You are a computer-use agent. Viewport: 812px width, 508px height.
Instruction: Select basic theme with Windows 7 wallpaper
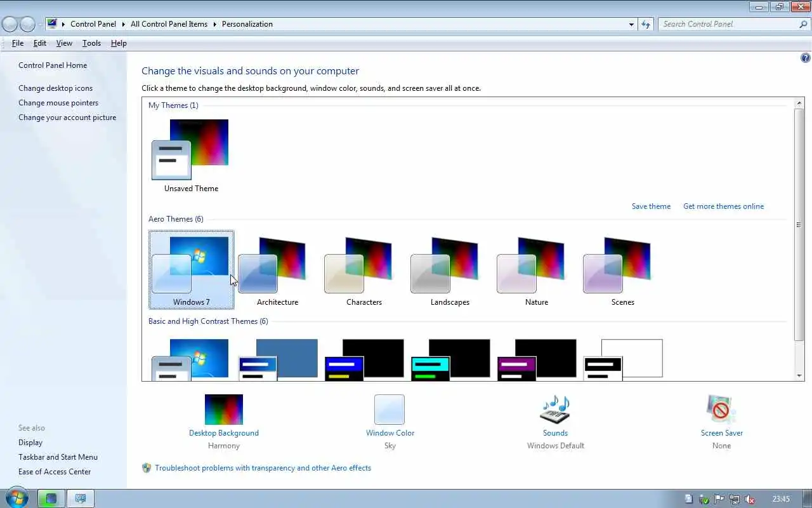190,359
